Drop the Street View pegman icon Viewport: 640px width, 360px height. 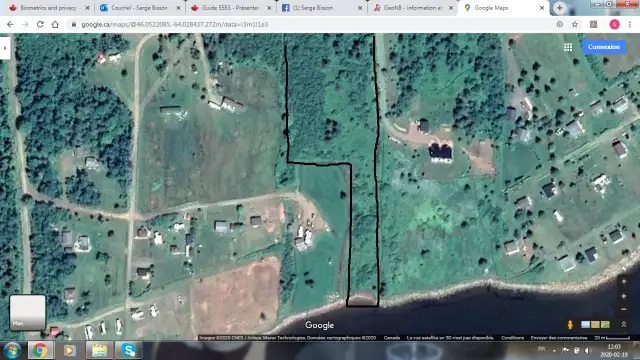coord(570,324)
